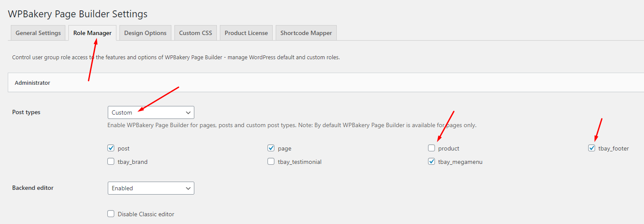Open the General Settings tab
Image resolution: width=644 pixels, height=224 pixels.
(x=38, y=33)
